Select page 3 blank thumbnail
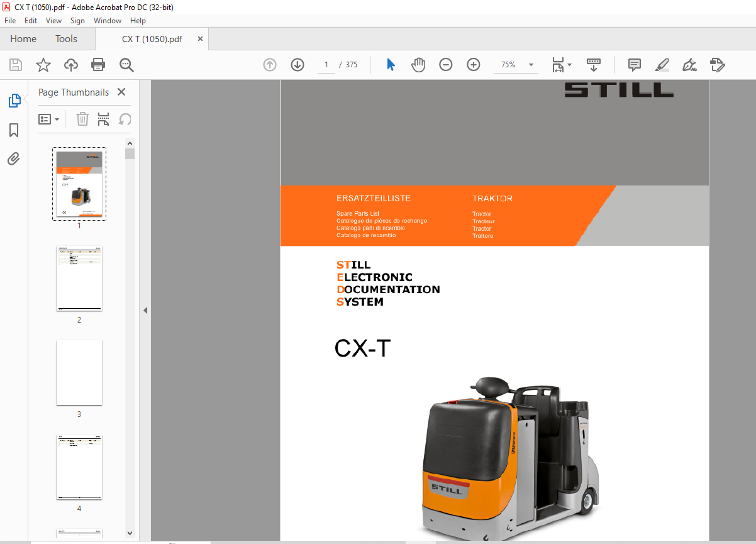 coord(79,373)
